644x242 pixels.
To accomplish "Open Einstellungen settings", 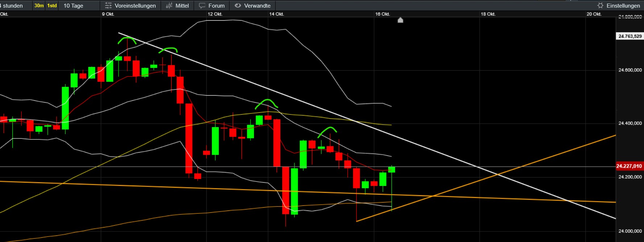I will 619,5.
